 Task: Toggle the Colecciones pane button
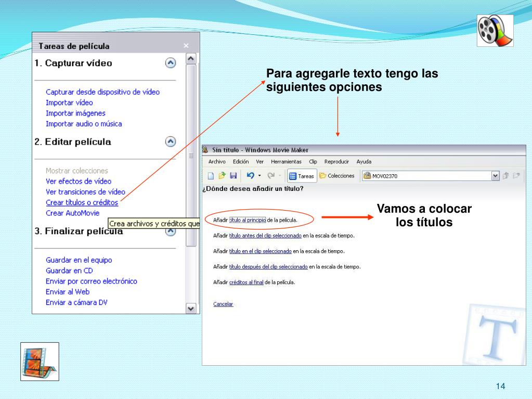(x=337, y=175)
